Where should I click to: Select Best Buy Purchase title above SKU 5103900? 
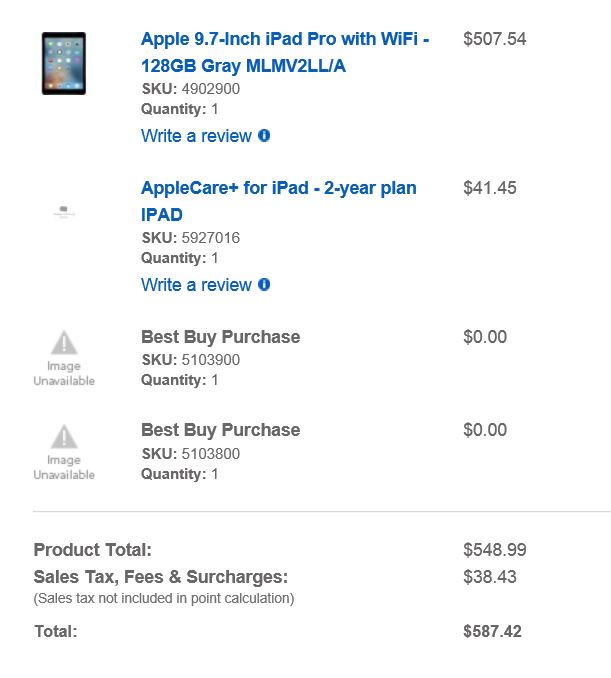pos(220,337)
